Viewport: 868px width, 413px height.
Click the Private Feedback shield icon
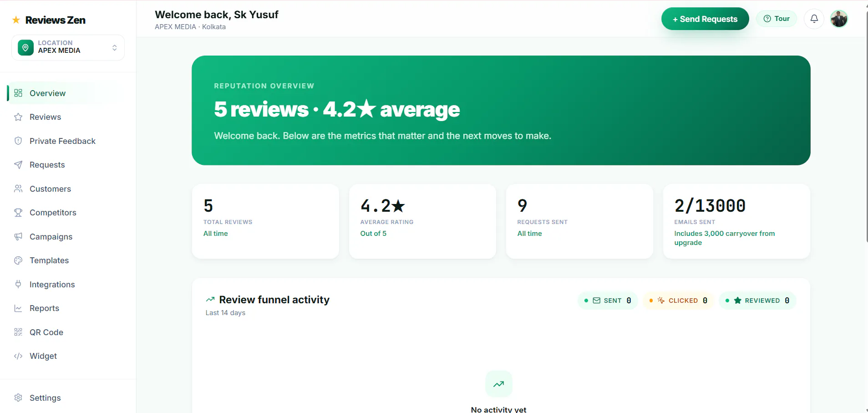click(x=18, y=141)
